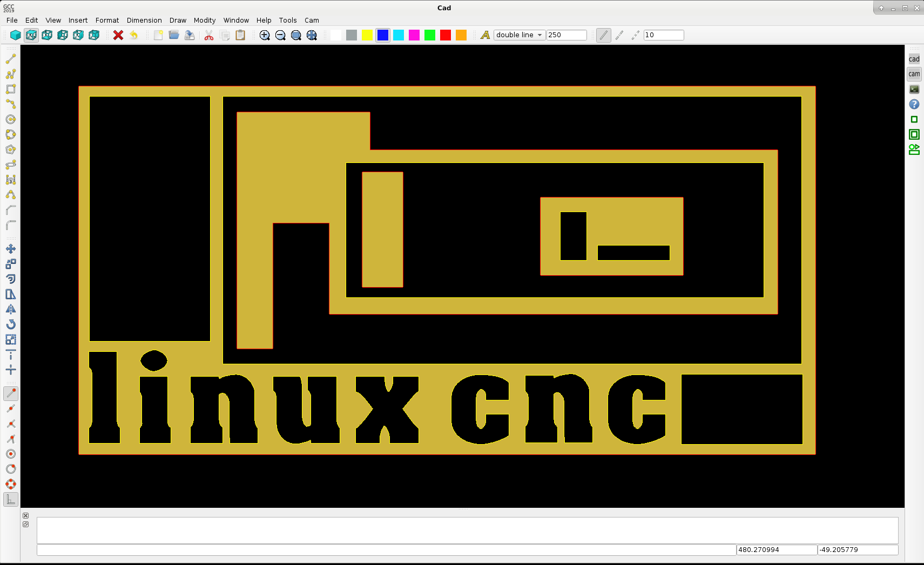Select the three-point circle tool
The height and width of the screenshot is (565, 924).
(11, 134)
